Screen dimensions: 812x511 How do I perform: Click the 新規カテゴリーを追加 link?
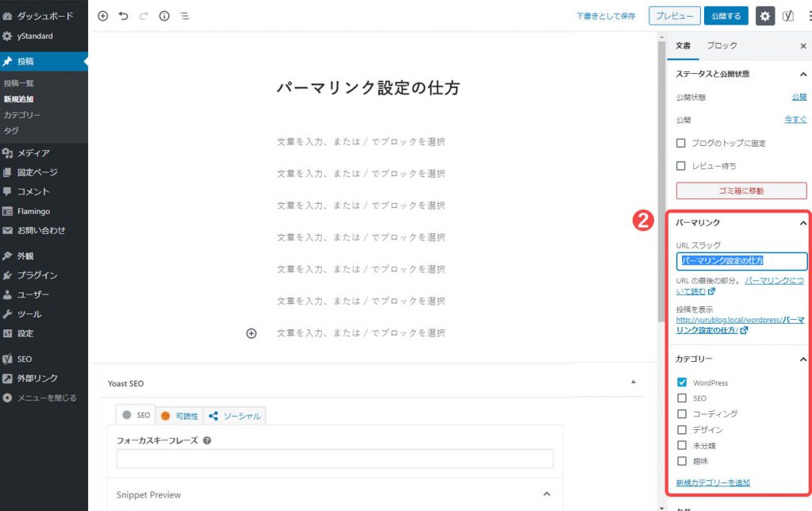[713, 482]
